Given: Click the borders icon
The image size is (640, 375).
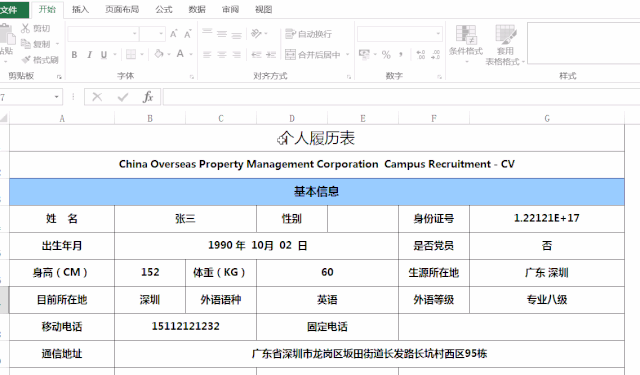Looking at the screenshot, I should coord(131,54).
